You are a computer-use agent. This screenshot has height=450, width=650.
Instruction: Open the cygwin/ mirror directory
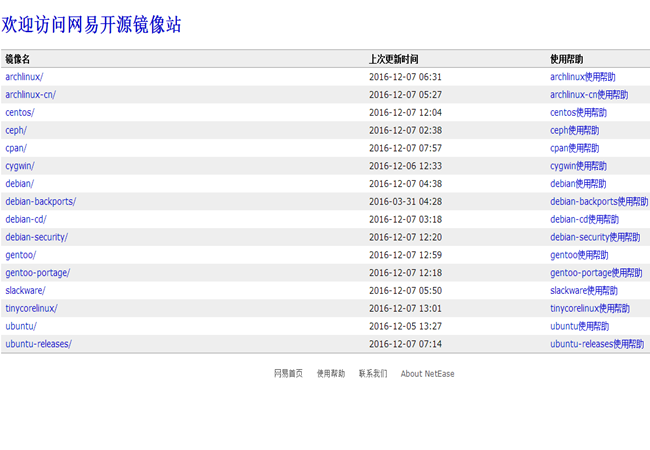[20, 166]
